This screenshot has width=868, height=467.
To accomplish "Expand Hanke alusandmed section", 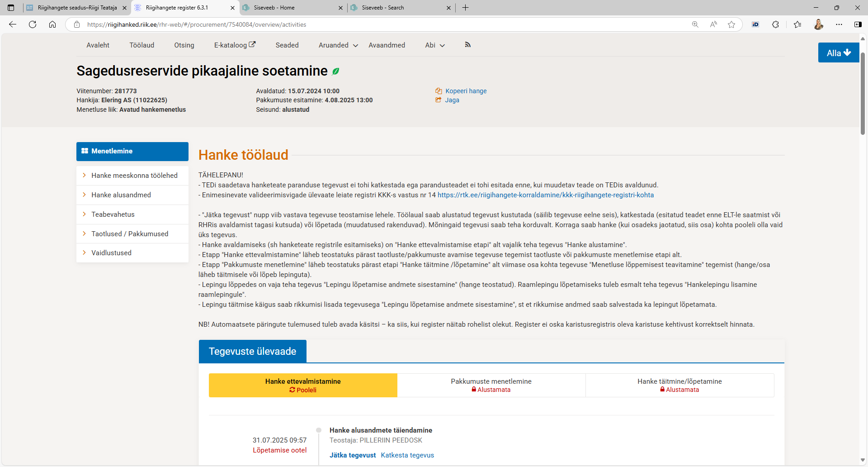I will click(x=132, y=195).
